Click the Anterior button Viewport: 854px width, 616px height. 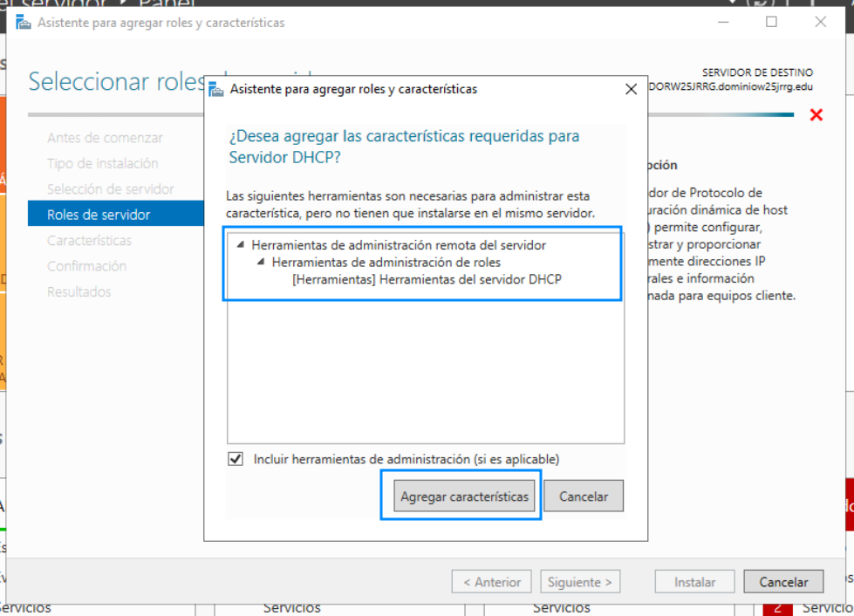click(492, 582)
